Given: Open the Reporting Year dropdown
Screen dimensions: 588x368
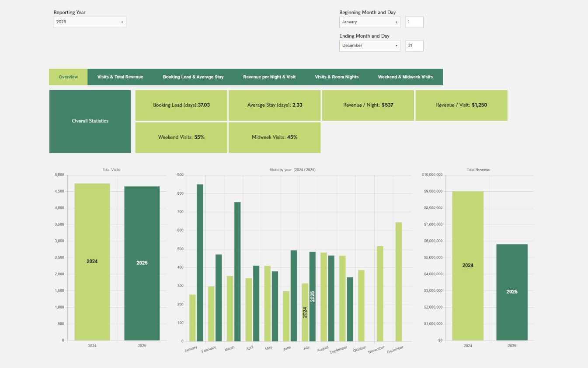Looking at the screenshot, I should [x=90, y=22].
